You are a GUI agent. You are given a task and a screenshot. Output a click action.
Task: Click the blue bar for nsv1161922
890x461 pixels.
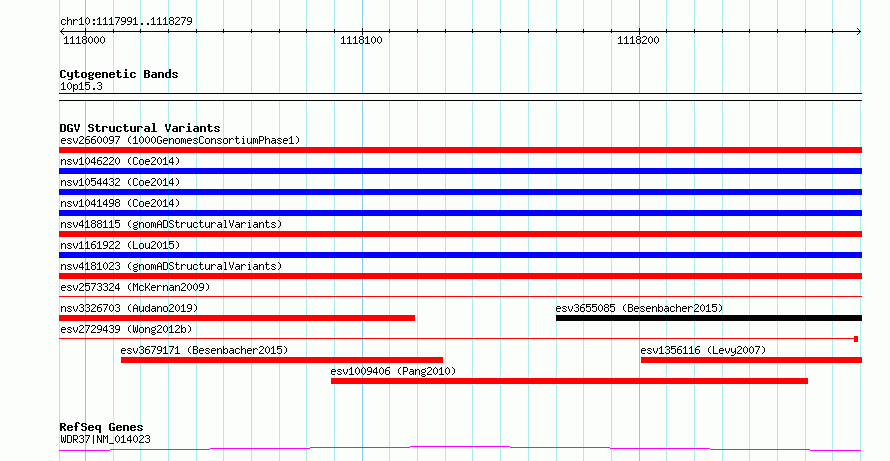[460, 255]
